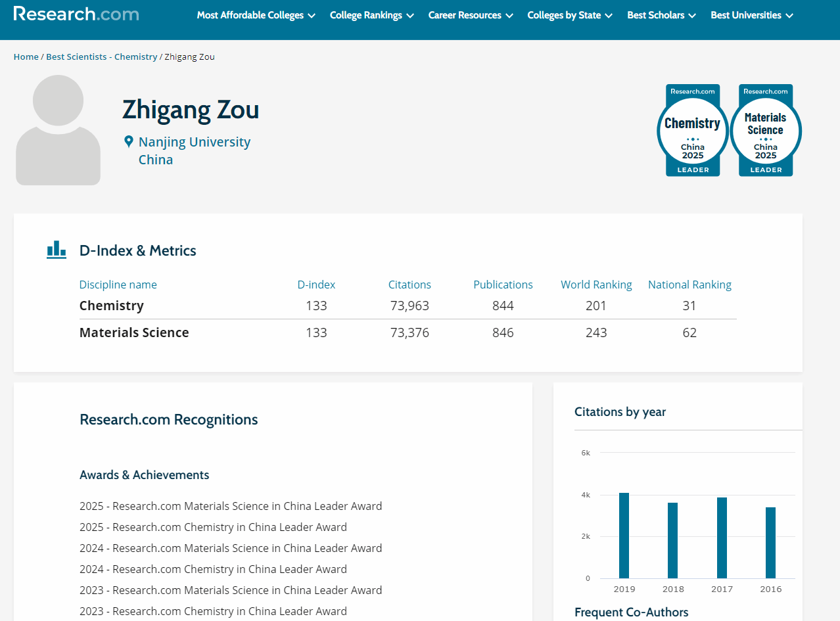Screen dimensions: 840x621
Task: Click the 2019 citations bar in chart
Action: click(624, 536)
